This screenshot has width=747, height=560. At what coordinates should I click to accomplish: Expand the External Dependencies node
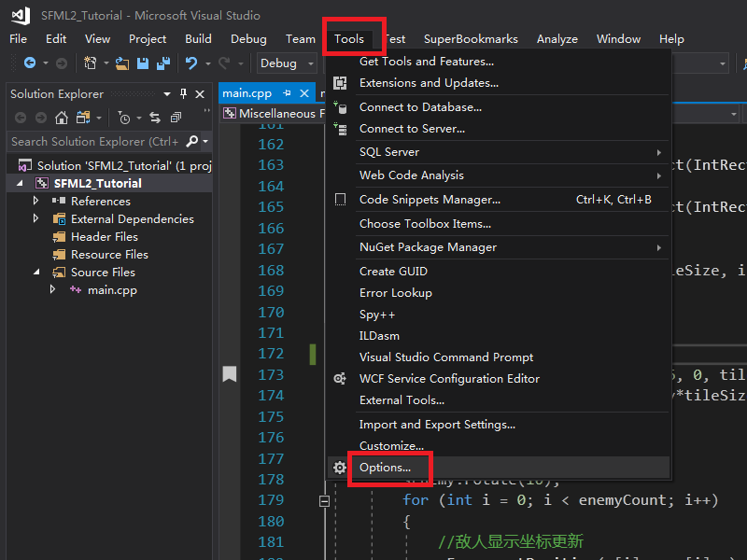[x=35, y=218]
